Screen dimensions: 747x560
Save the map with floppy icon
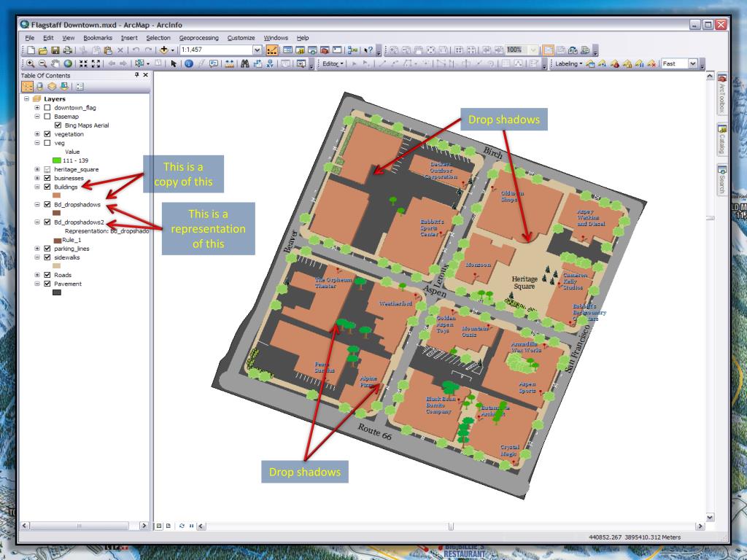[x=55, y=50]
